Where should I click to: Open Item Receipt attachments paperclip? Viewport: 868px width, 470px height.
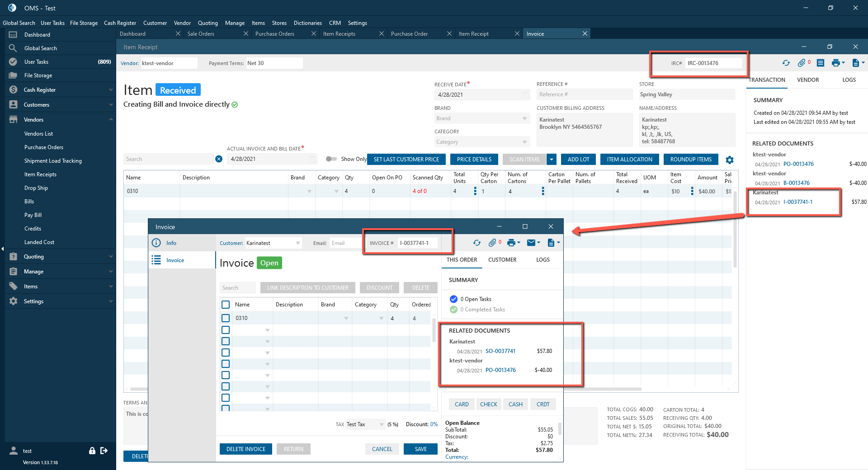click(x=802, y=63)
